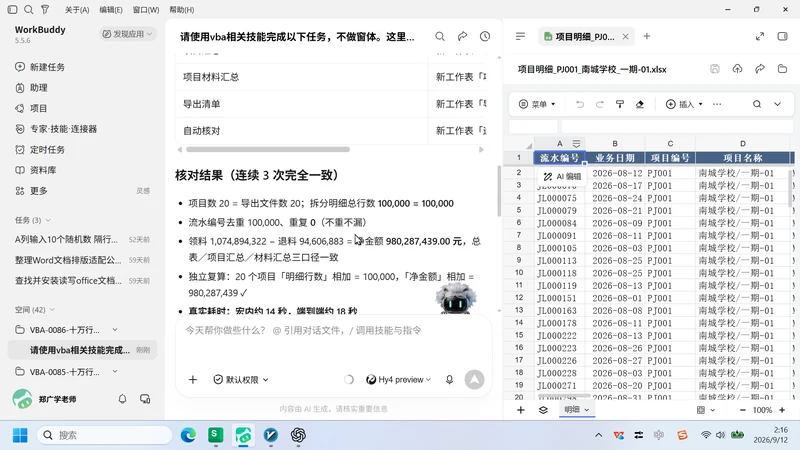Expand the 更多 sidebar item
Screen dimensions: 800x450
tap(32, 191)
